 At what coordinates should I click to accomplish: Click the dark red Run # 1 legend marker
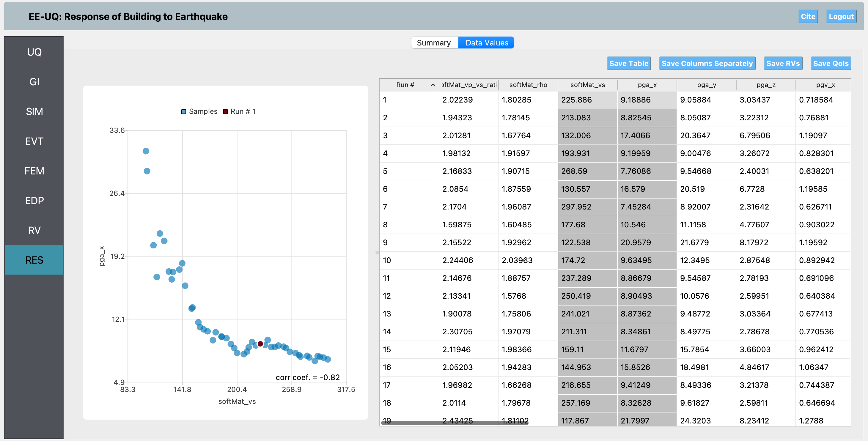[x=225, y=111]
